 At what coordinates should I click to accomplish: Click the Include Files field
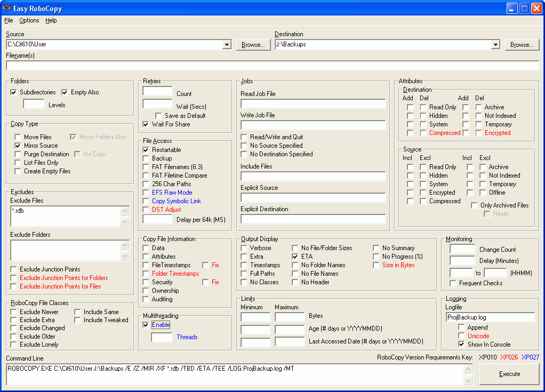pyautogui.click(x=313, y=177)
